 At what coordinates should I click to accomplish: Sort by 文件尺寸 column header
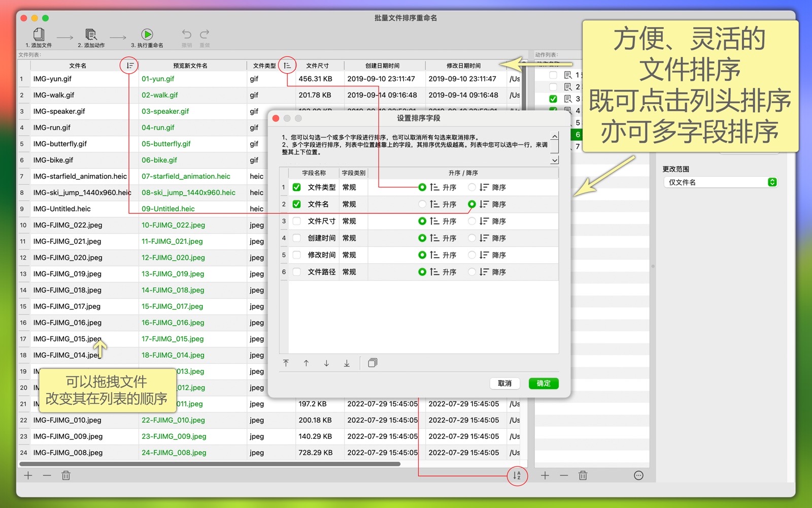pos(318,66)
